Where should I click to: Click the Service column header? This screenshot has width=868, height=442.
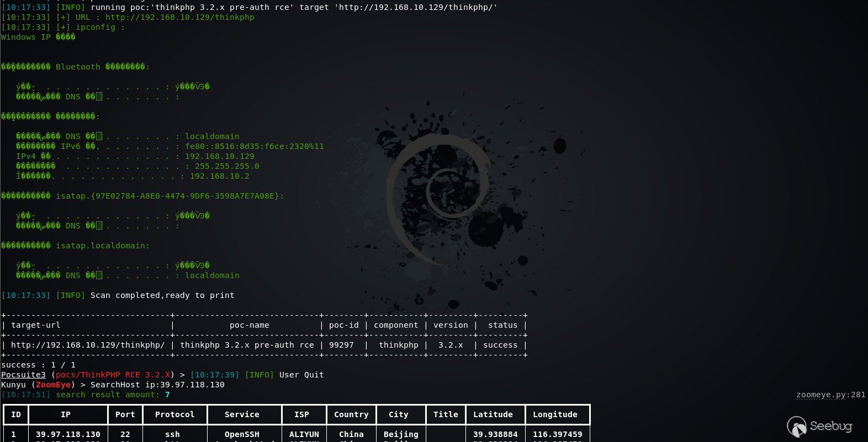click(x=242, y=414)
